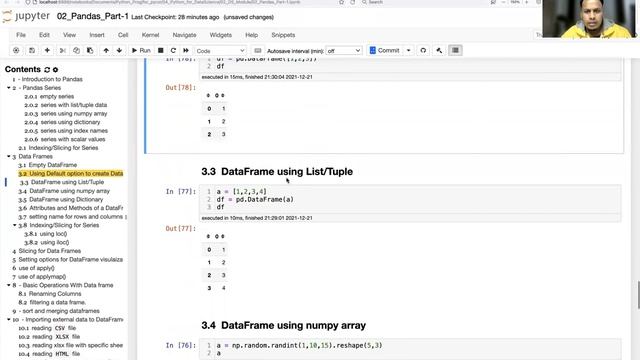Screen dimensions: 640x360
Task: Go to Introduction to Pandas in Contents
Action: [52, 79]
